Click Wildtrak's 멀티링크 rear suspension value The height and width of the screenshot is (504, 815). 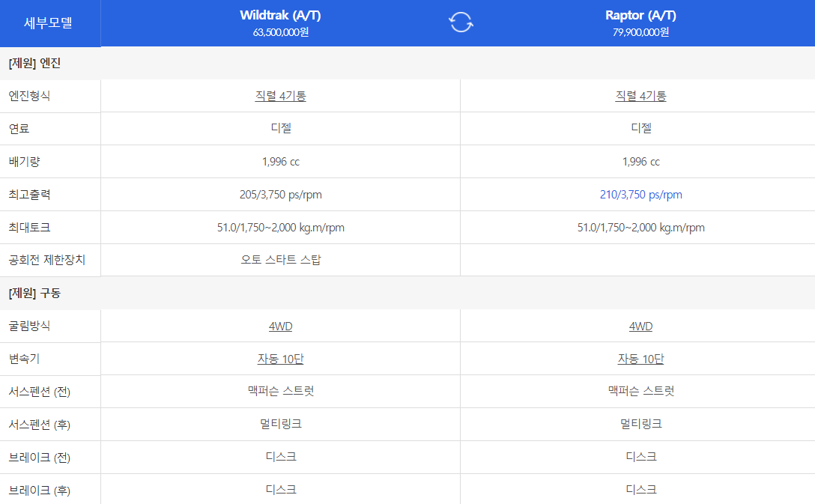tap(281, 424)
